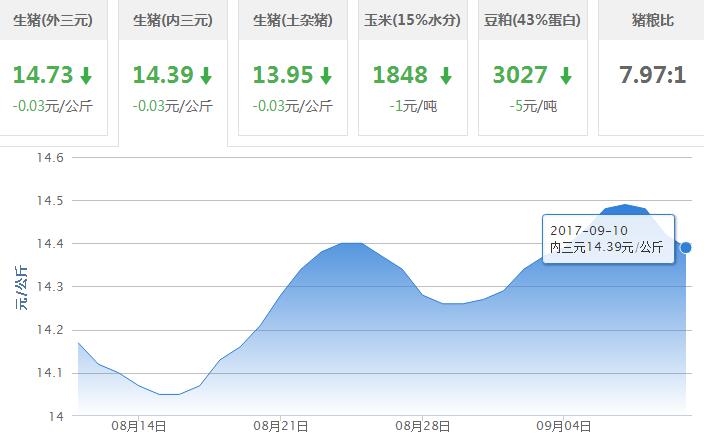Click the 7.97:1 ratio value
Screen dimensions: 704x442
[652, 75]
